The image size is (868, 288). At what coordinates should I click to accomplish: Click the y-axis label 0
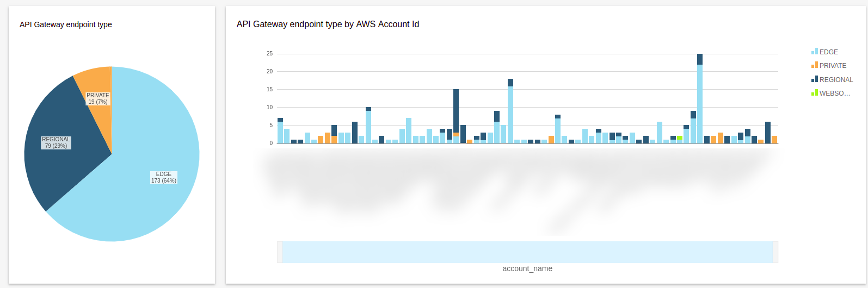coord(271,143)
